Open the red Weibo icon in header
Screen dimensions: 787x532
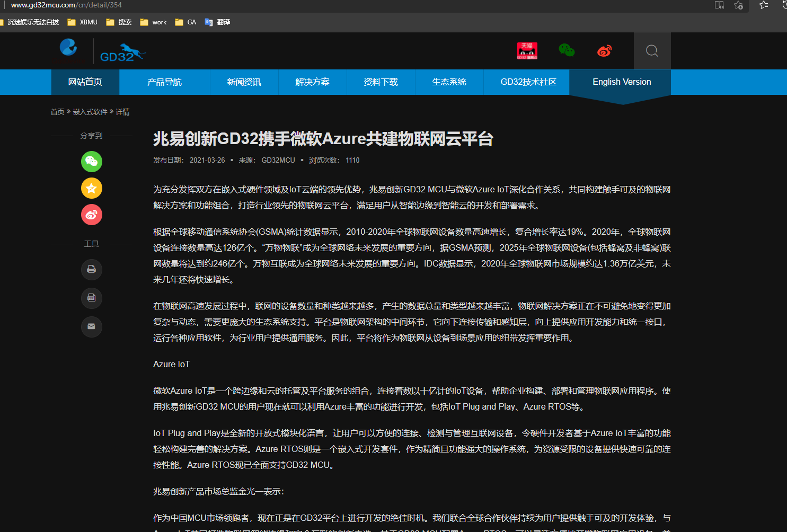coord(605,51)
